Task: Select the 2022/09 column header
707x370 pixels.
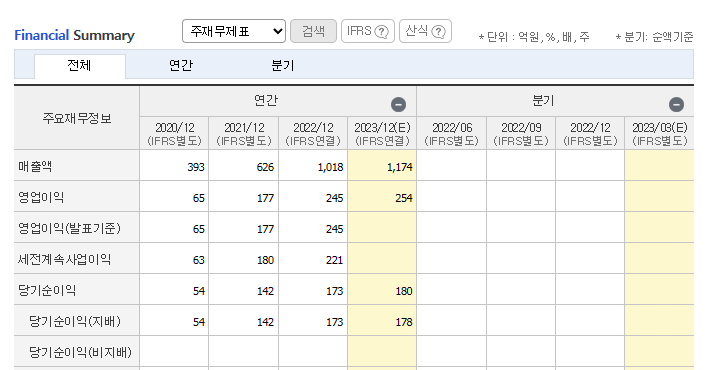Action: coord(521,134)
